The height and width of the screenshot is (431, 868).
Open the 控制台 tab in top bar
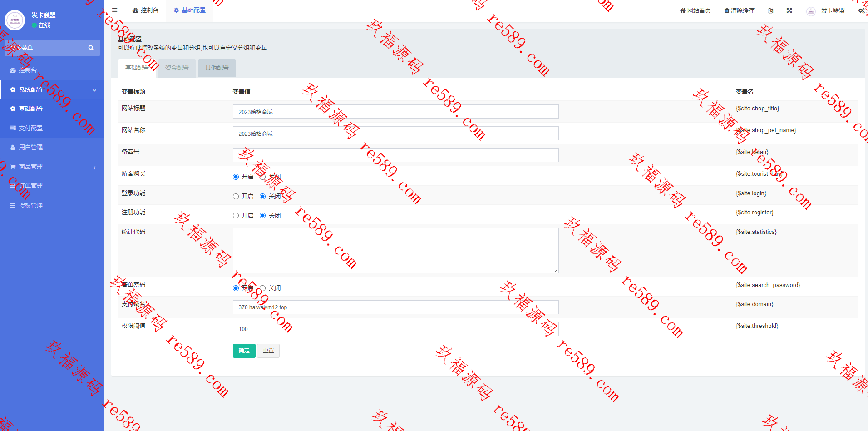point(145,10)
